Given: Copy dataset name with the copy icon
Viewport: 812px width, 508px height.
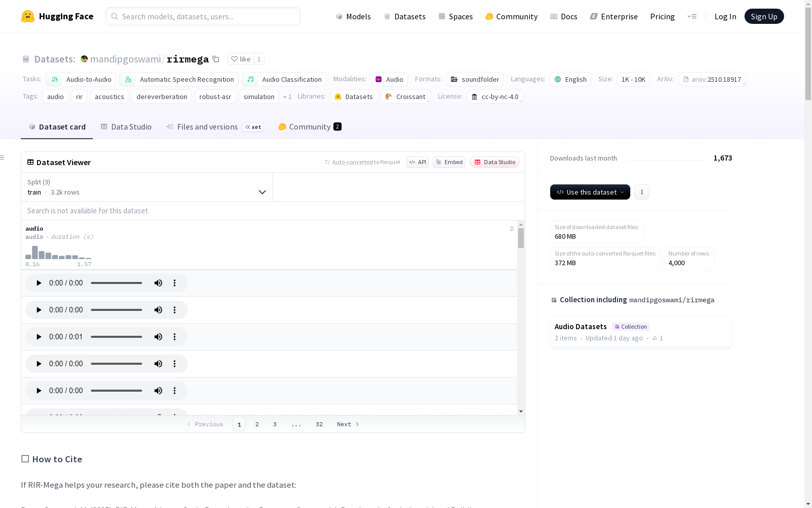Looking at the screenshot, I should [216, 59].
